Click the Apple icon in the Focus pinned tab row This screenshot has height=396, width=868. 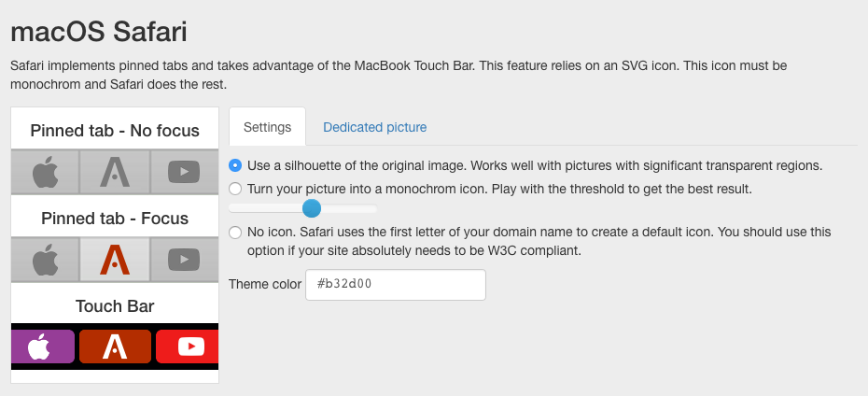coord(46,260)
